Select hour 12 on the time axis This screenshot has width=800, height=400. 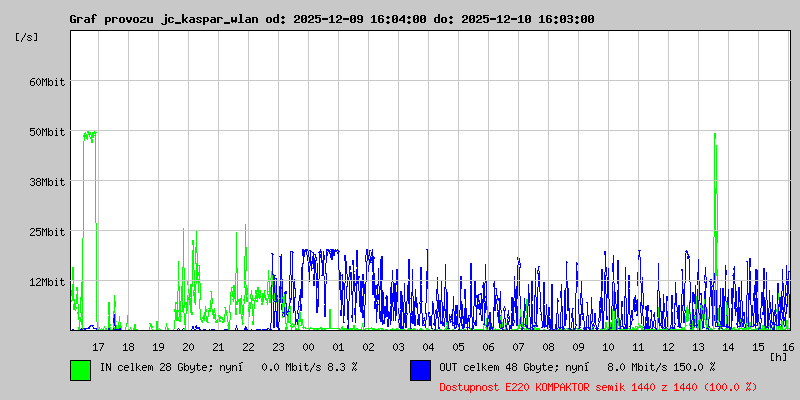point(668,347)
